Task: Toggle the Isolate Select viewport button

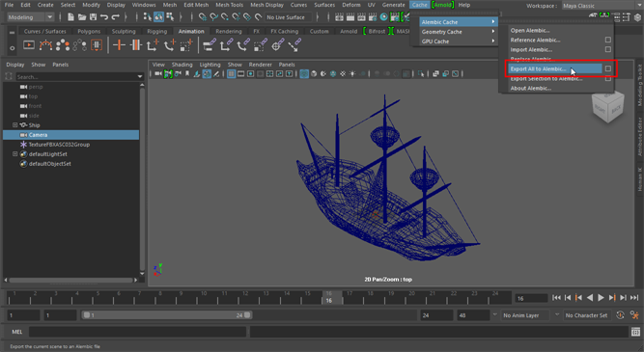Action: click(421, 74)
